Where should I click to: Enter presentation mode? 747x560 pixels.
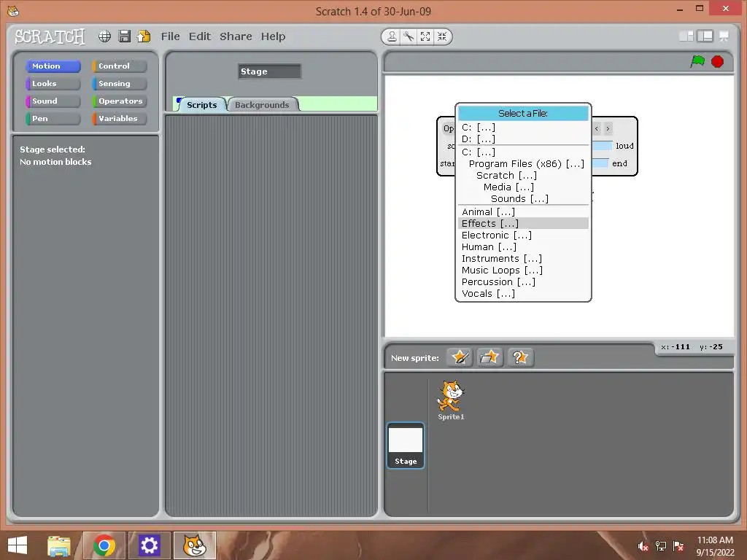coord(724,36)
